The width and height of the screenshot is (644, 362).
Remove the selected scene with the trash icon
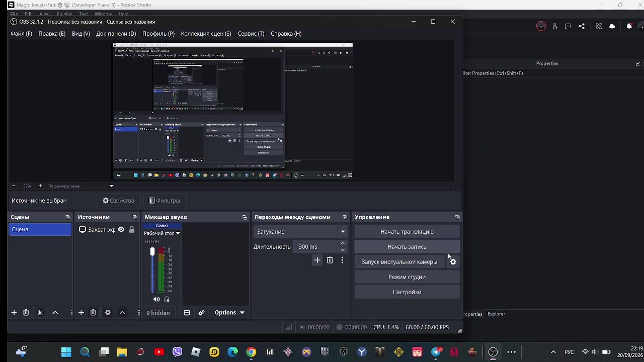pos(26,312)
